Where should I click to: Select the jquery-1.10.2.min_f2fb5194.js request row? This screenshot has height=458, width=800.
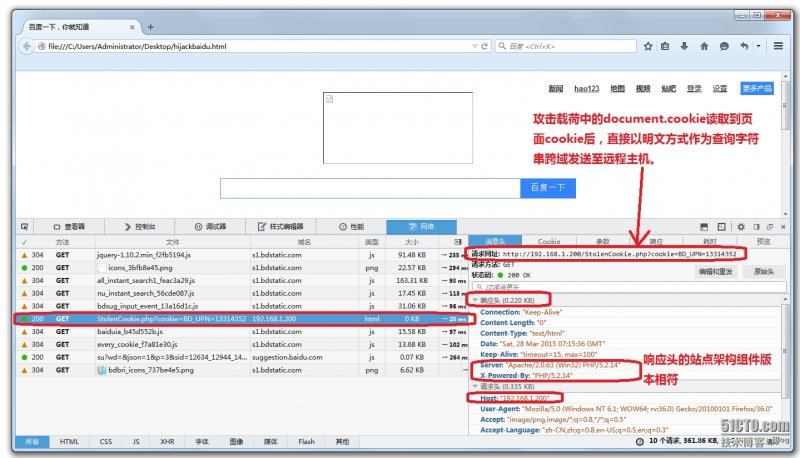242,255
